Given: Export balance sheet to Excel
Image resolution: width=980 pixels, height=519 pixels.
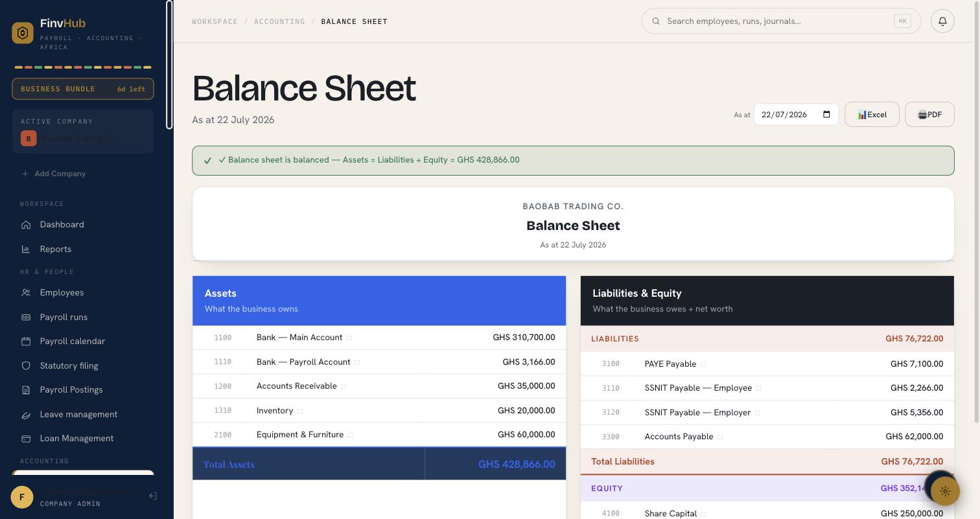Looking at the screenshot, I should coord(872,115).
